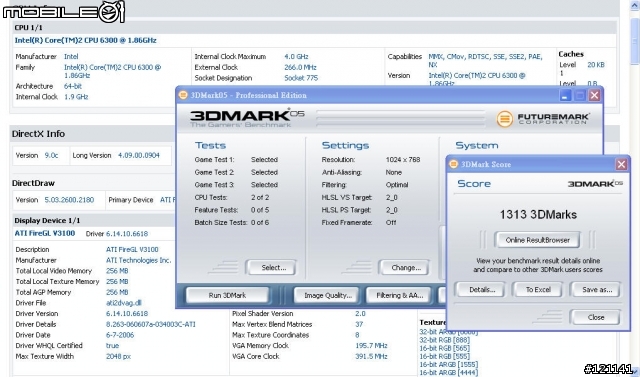
Task: Open the Online ResultBrowser
Action: pyautogui.click(x=537, y=240)
